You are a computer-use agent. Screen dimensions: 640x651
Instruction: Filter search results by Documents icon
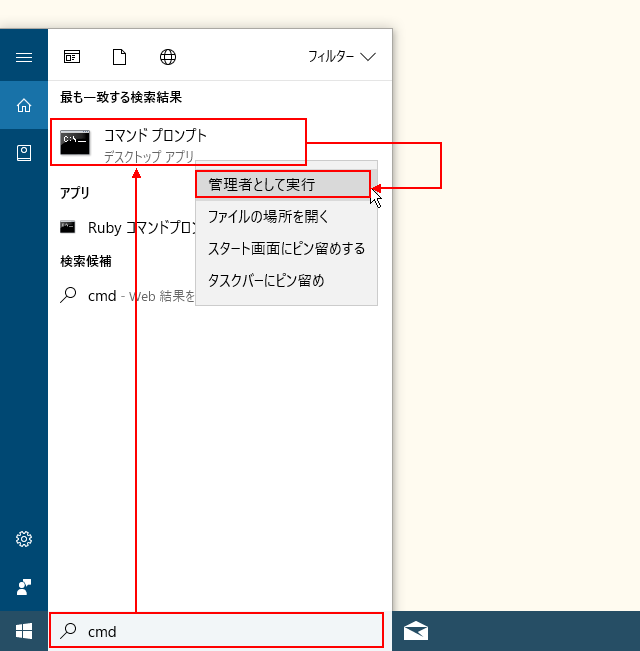(120, 57)
